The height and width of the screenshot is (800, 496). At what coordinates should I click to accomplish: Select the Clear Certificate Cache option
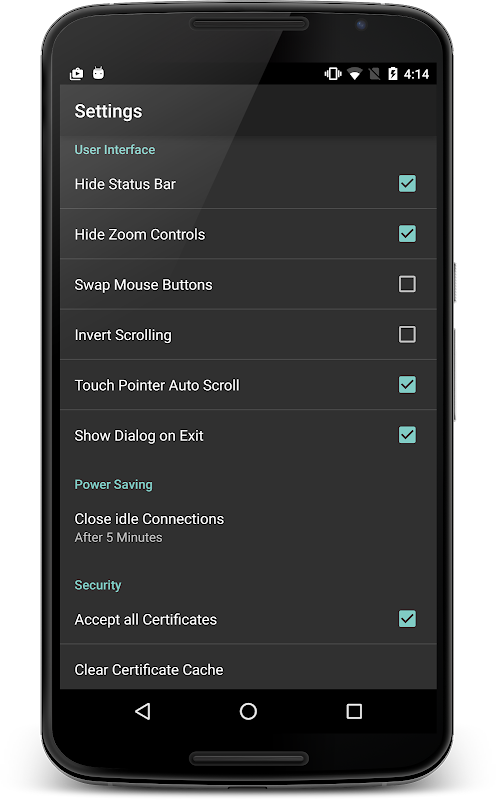pos(248,667)
